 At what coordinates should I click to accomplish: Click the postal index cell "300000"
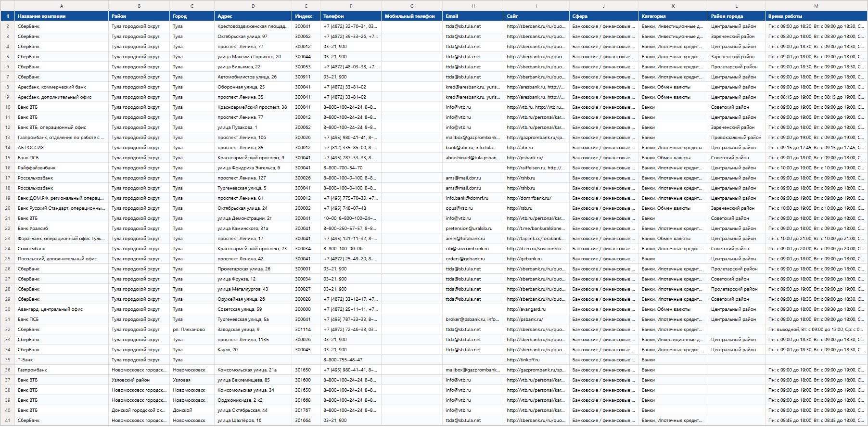point(306,309)
